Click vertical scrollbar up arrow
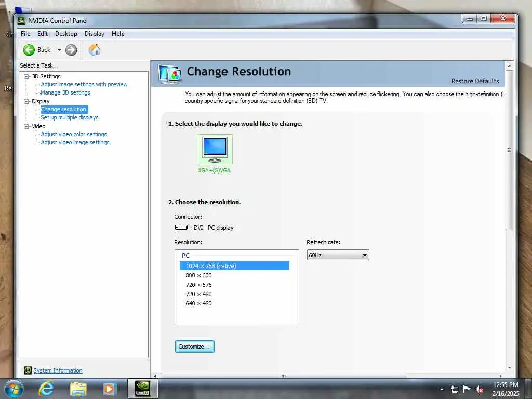The height and width of the screenshot is (399, 532). tap(509, 65)
